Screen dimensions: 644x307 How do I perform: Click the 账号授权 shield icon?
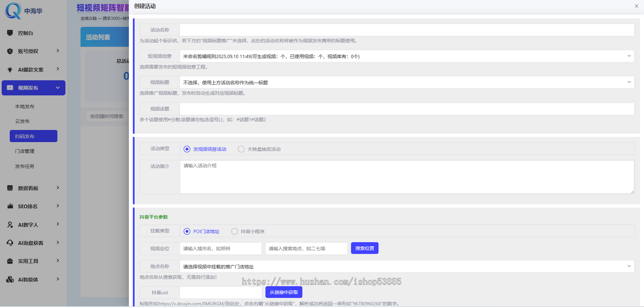pos(10,52)
